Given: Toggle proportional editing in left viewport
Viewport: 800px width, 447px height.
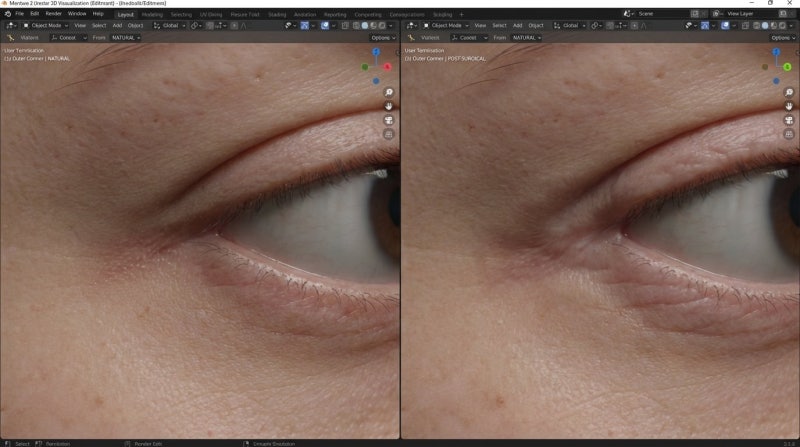Looking at the screenshot, I should click(x=234, y=26).
